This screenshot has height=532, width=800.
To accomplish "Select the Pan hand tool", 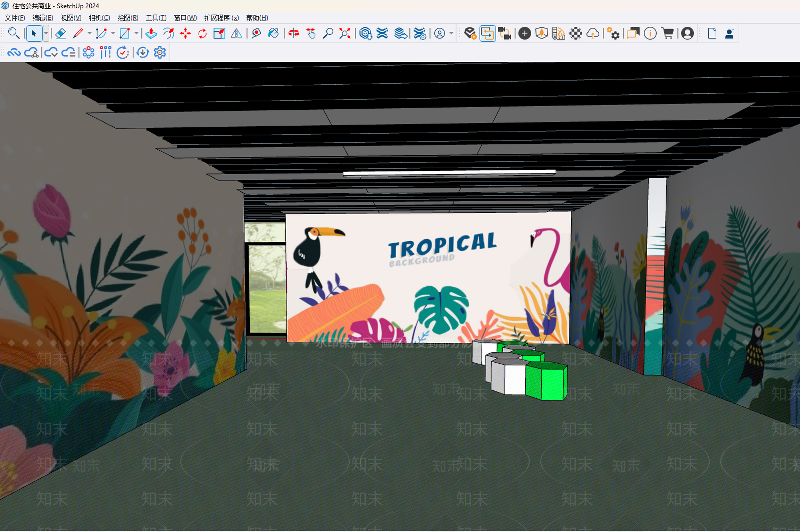I will coord(311,33).
